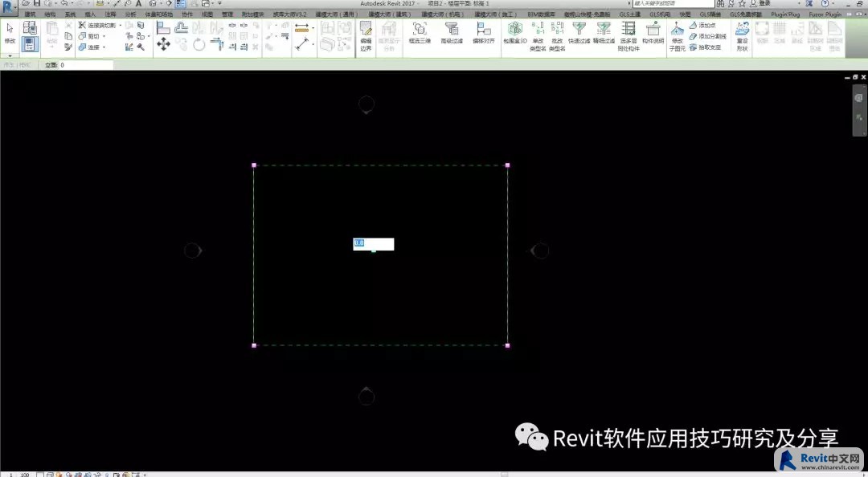The image size is (868, 477).
Task: Expand the 连接 join dropdown arrow
Action: point(104,47)
